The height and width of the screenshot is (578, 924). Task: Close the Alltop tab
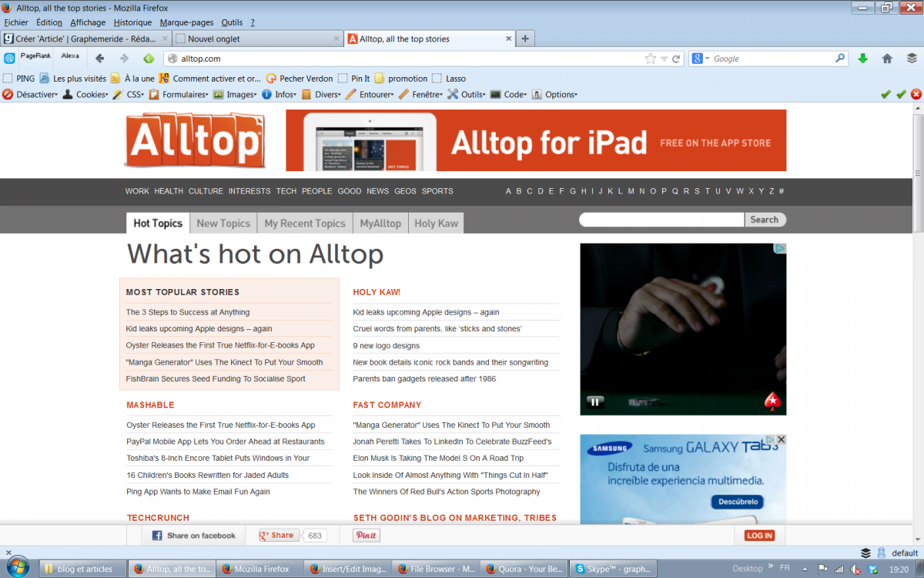(x=508, y=39)
